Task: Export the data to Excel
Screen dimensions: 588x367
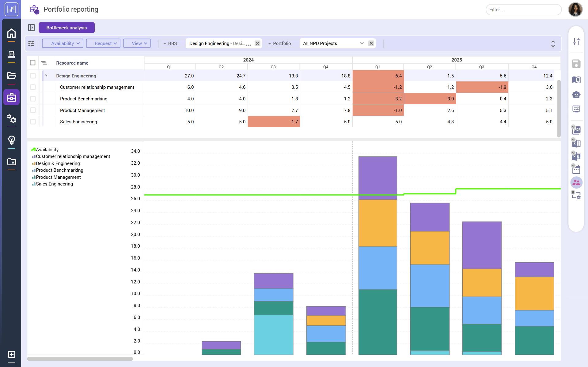Action: pyautogui.click(x=576, y=143)
